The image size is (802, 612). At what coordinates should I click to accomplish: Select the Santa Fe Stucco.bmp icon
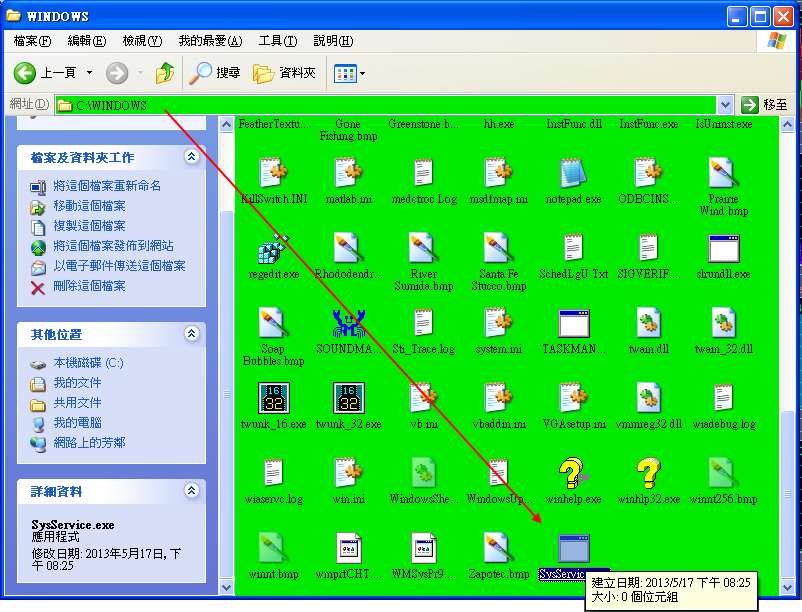click(x=499, y=248)
